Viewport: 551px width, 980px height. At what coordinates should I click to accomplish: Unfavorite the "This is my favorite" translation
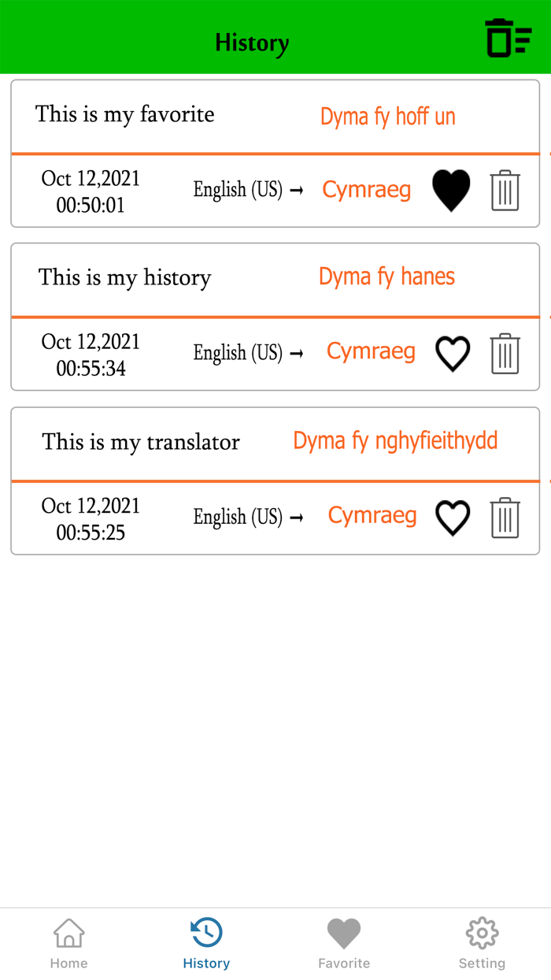coord(451,189)
